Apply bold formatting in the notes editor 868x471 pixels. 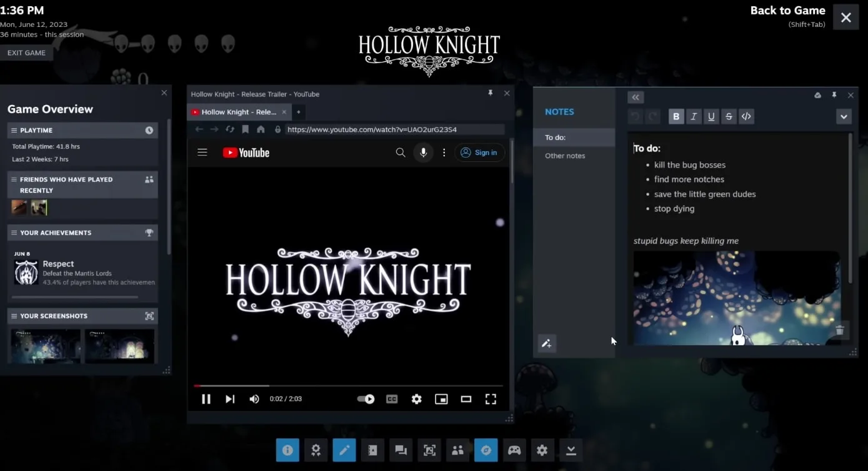[676, 116]
